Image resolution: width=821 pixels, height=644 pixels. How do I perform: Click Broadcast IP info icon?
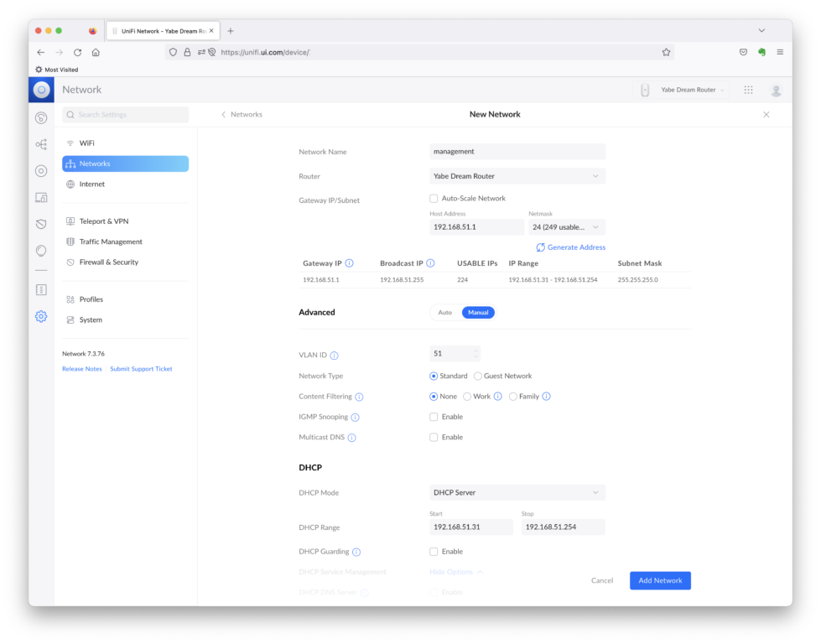point(430,263)
